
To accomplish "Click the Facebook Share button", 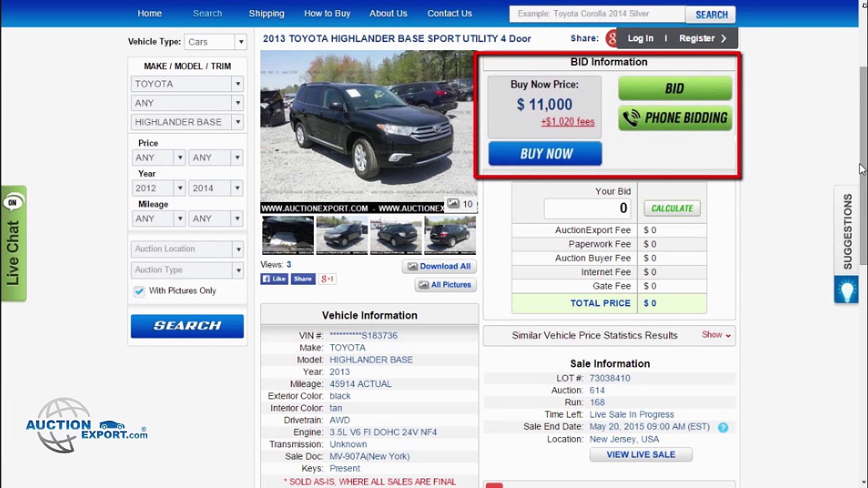I will pyautogui.click(x=303, y=279).
